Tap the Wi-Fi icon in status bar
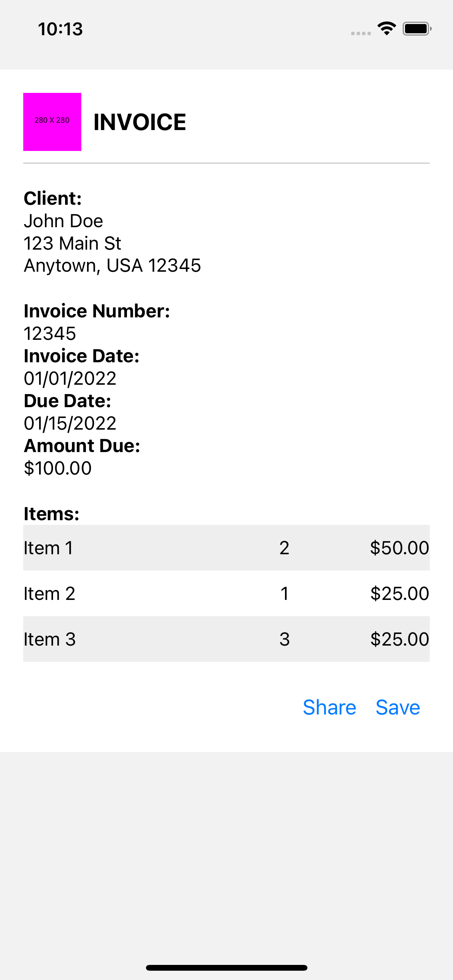453x980 pixels. point(386,28)
